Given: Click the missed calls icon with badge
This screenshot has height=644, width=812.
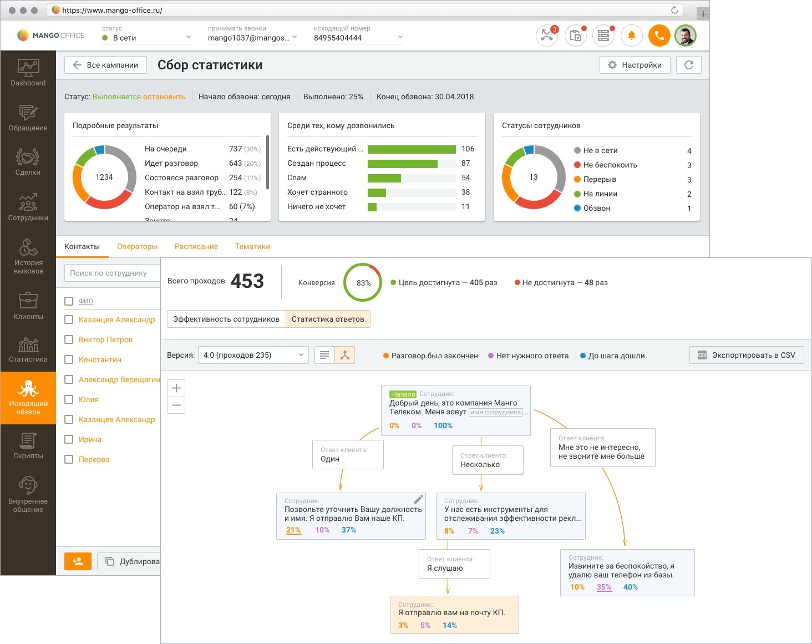Looking at the screenshot, I should click(547, 36).
